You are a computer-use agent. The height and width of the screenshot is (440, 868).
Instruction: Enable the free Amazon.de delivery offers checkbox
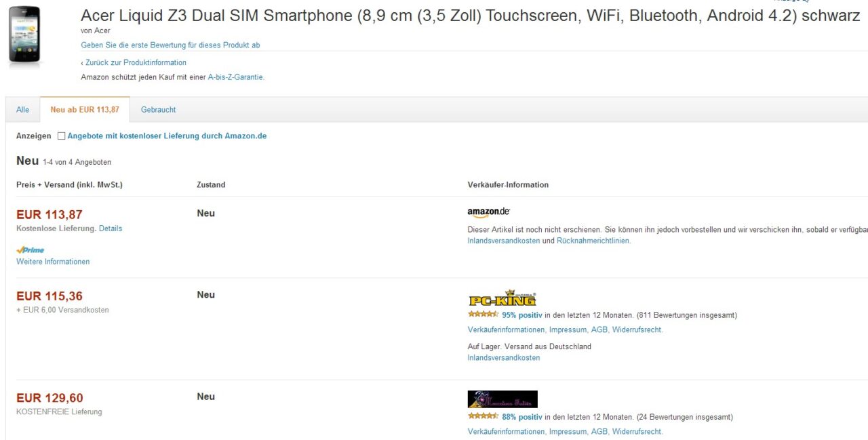[62, 136]
